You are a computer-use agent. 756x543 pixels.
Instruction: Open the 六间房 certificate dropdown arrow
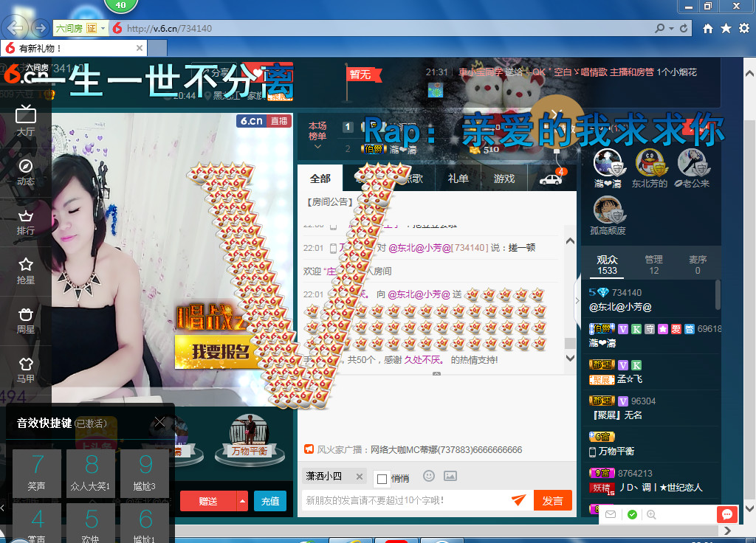[x=103, y=29]
